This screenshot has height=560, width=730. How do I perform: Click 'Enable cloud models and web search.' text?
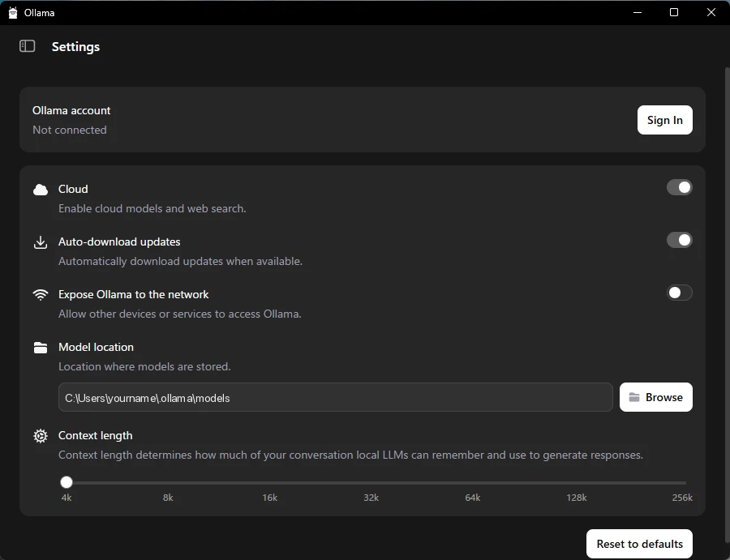point(152,208)
